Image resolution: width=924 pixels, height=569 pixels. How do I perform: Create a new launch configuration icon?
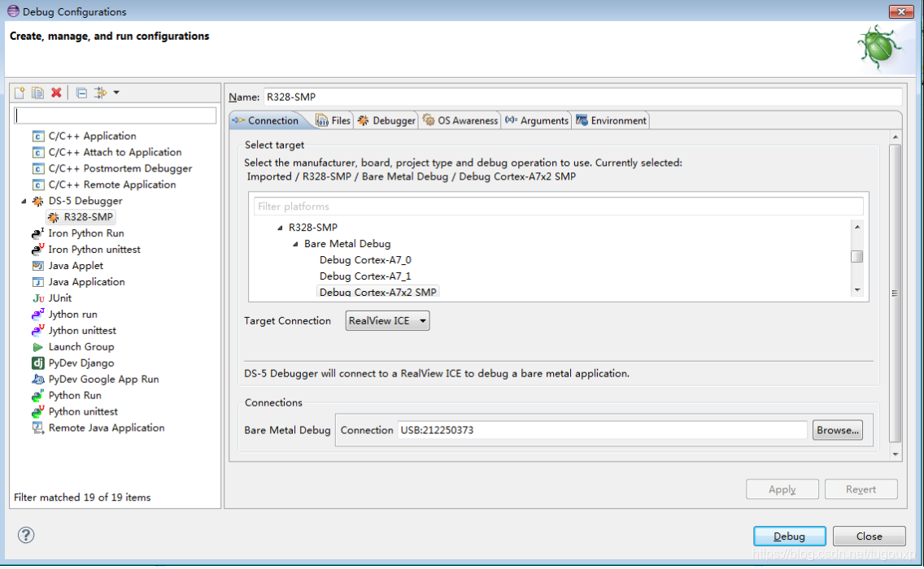[x=20, y=93]
